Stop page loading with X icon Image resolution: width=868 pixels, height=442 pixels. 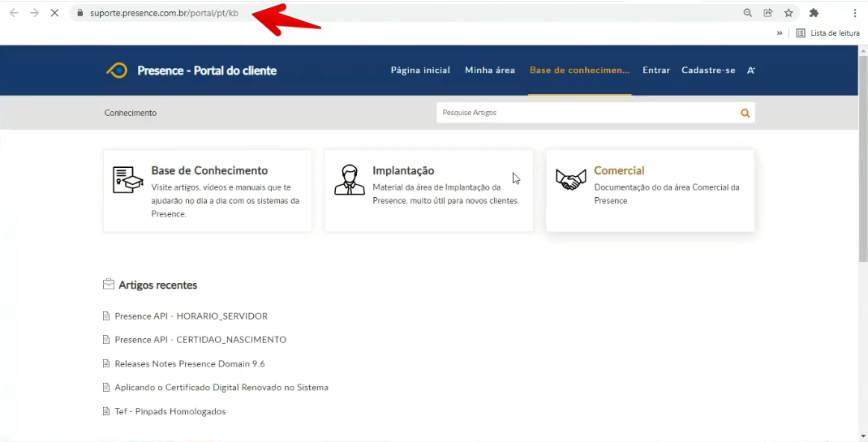[54, 13]
